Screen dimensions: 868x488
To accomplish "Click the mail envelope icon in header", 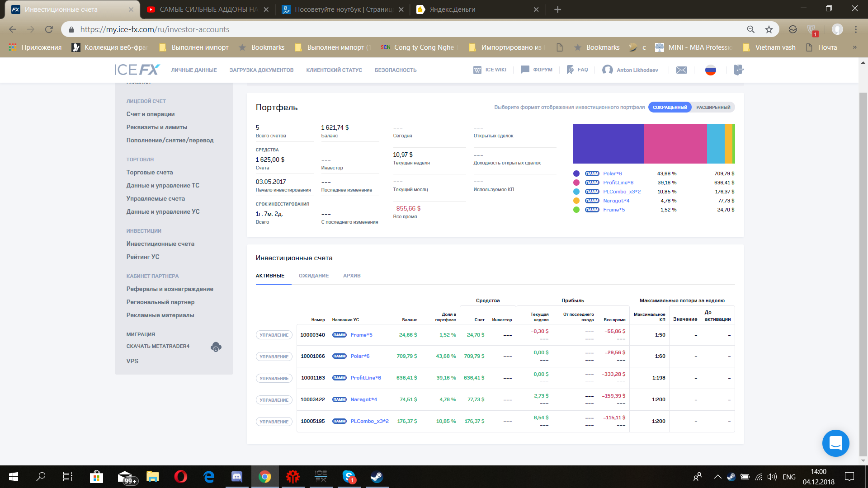I will (681, 70).
